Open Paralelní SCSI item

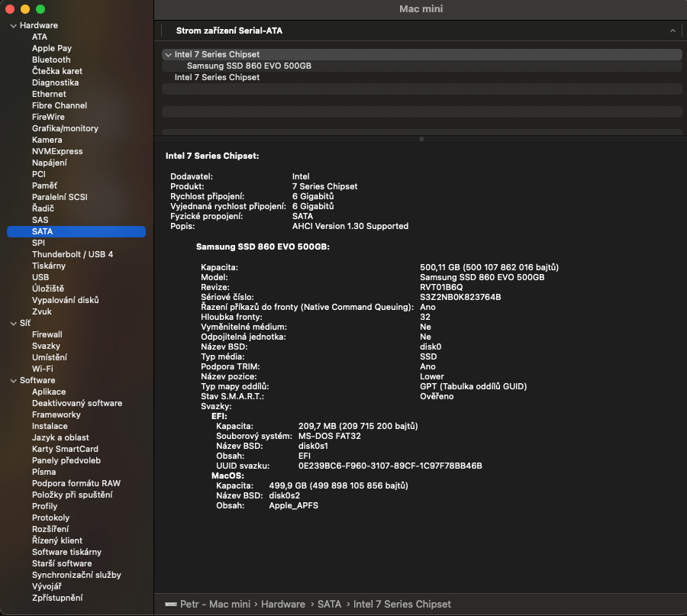tap(60, 197)
